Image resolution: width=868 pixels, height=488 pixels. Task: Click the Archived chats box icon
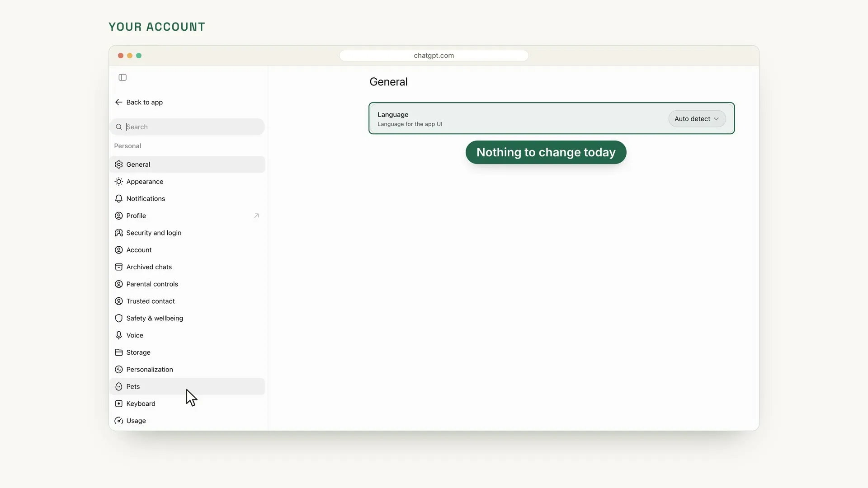point(118,267)
